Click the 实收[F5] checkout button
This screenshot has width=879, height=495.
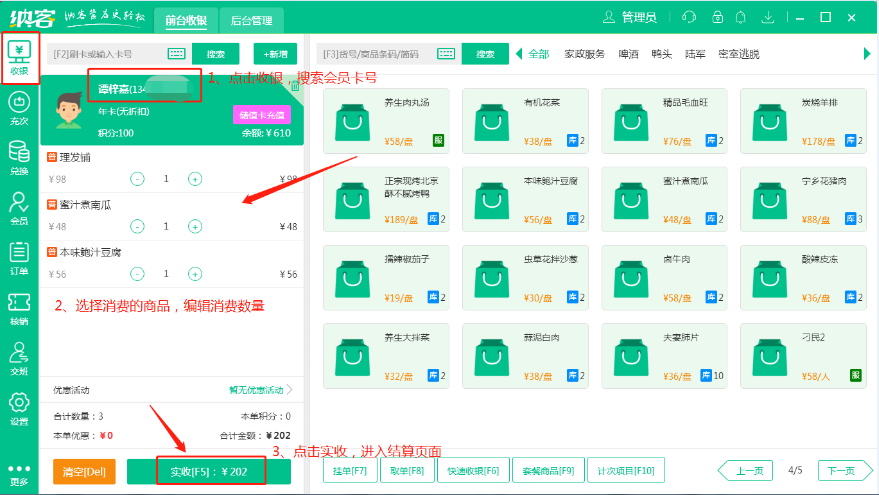(x=209, y=471)
